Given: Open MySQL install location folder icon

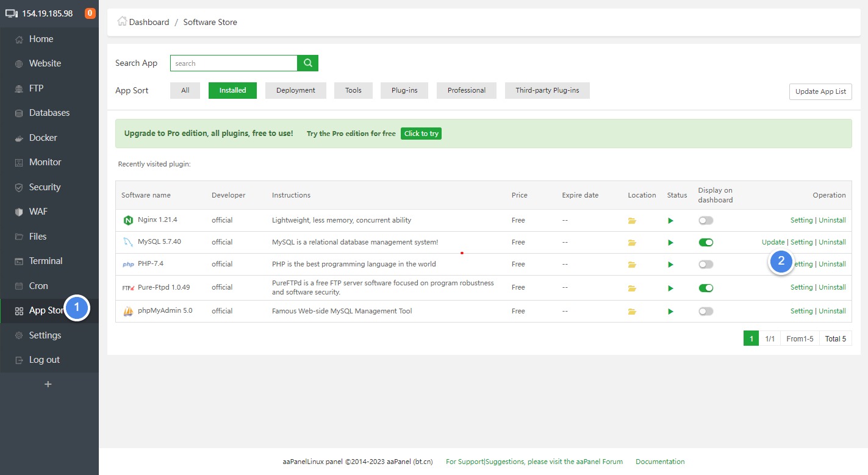Looking at the screenshot, I should (632, 243).
